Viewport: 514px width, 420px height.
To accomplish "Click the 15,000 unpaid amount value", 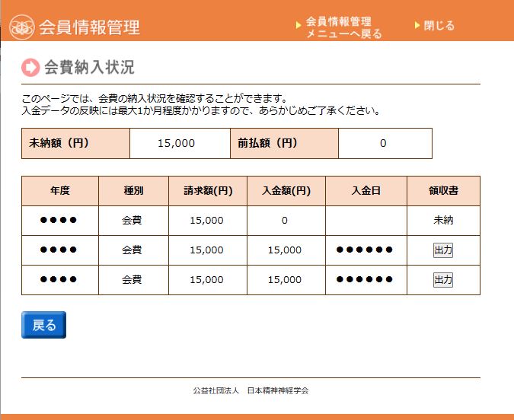I will (177, 143).
